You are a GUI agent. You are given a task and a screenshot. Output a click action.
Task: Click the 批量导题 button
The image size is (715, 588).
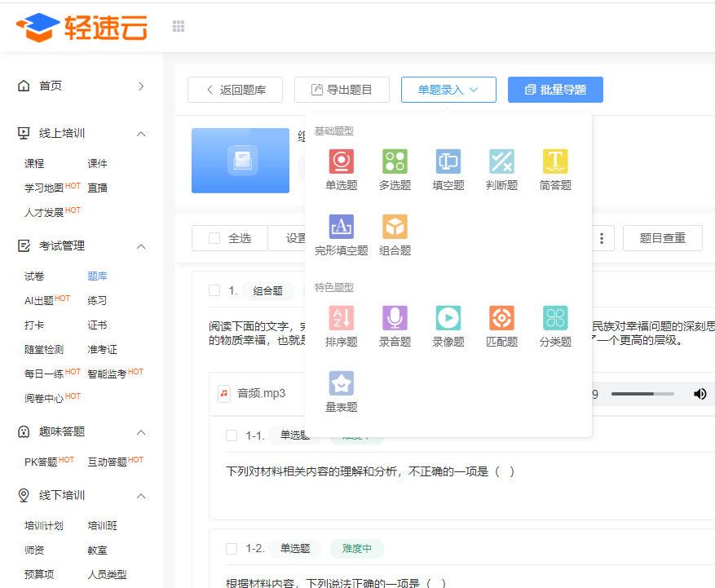[555, 90]
